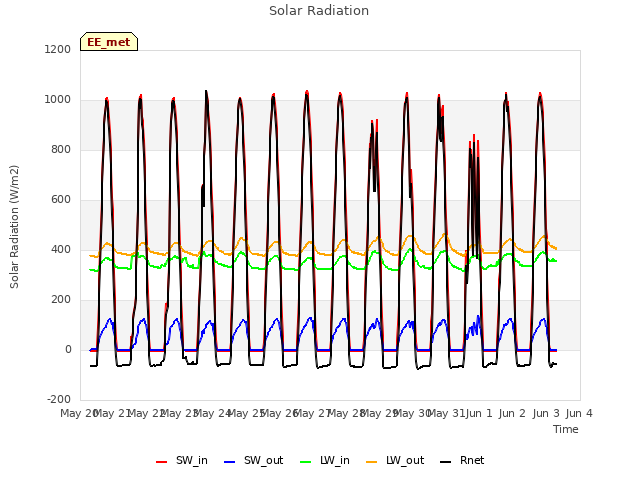Click the EE_met annotation label

109,42
